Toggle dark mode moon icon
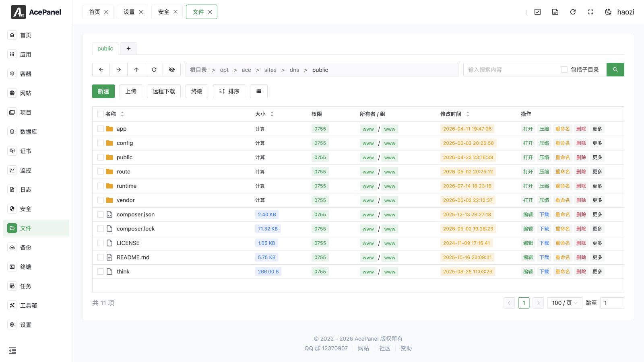Viewport: 644px width, 362px height. click(608, 12)
